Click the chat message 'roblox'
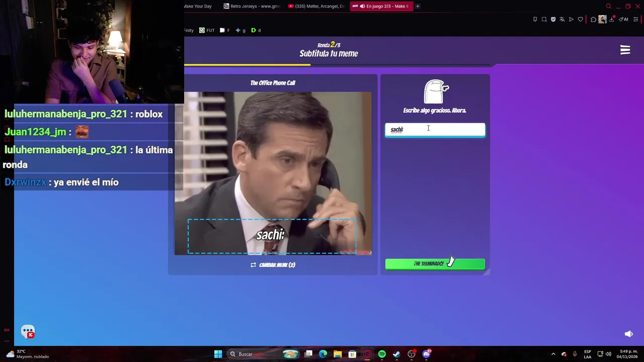The image size is (644, 362). pyautogui.click(x=149, y=114)
